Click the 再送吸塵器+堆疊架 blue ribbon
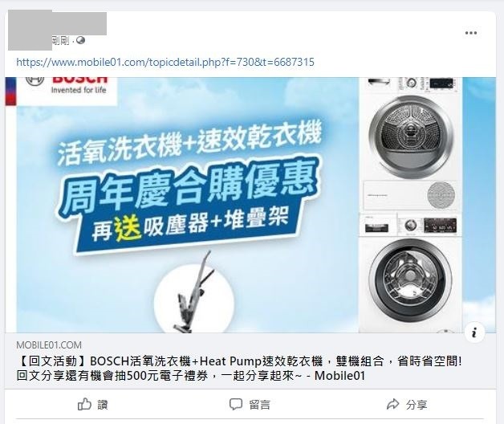Viewport: 504px width, 424px height. [x=189, y=226]
